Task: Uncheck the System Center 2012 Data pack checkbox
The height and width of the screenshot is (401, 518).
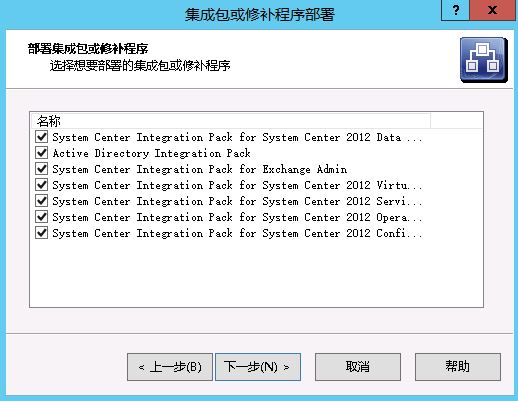Action: (x=42, y=137)
